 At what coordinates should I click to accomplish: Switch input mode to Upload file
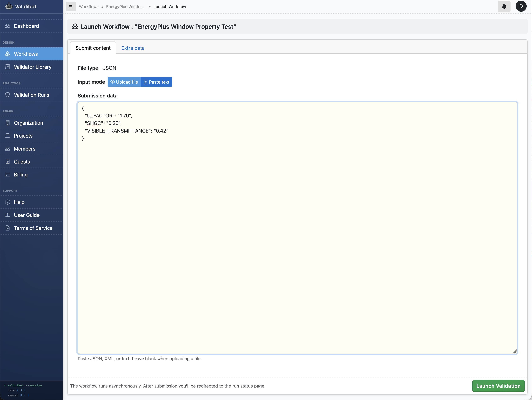coord(124,82)
